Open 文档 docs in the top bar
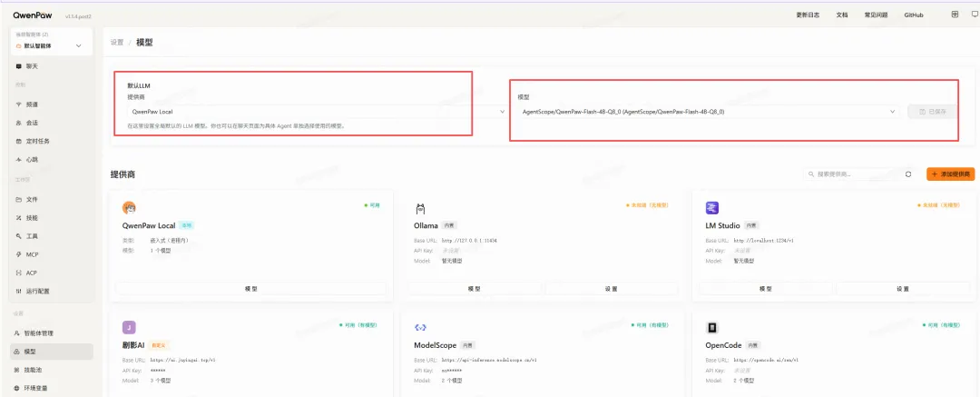Screen dimensions: 980x397 click(842, 15)
